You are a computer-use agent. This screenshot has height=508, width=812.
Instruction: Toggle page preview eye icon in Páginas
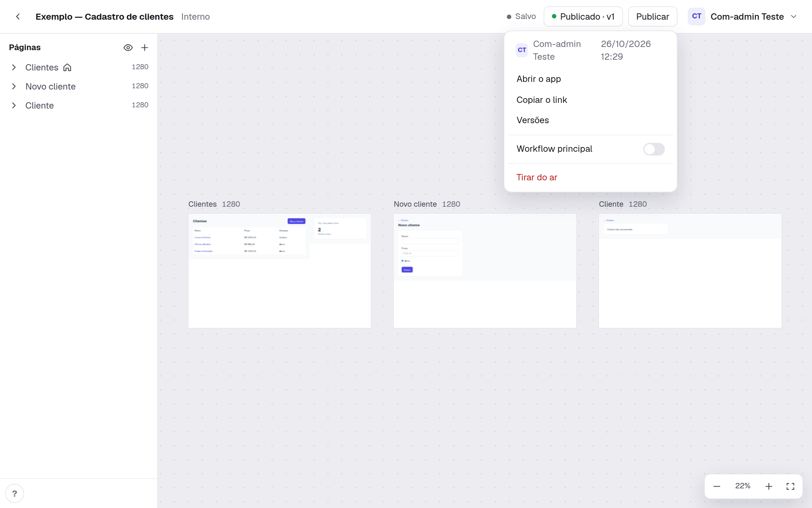point(128,48)
